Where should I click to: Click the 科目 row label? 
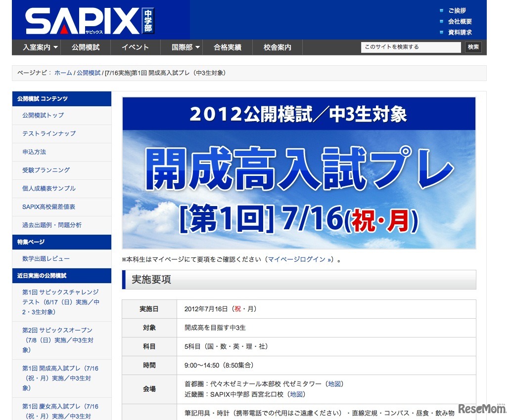149,346
